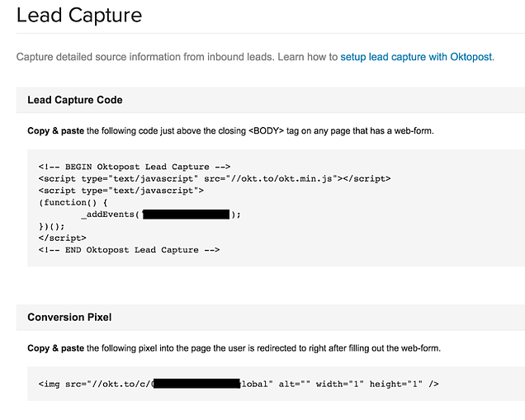Image resolution: width=525 pixels, height=420 pixels.
Task: Click the img src conversion pixel code
Action: [239, 384]
